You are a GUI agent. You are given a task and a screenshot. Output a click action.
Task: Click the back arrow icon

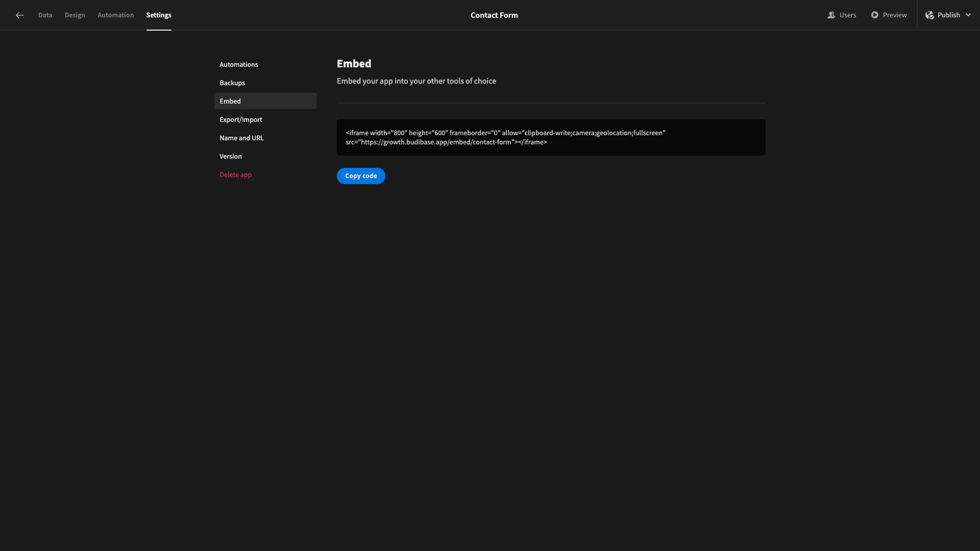pyautogui.click(x=19, y=15)
